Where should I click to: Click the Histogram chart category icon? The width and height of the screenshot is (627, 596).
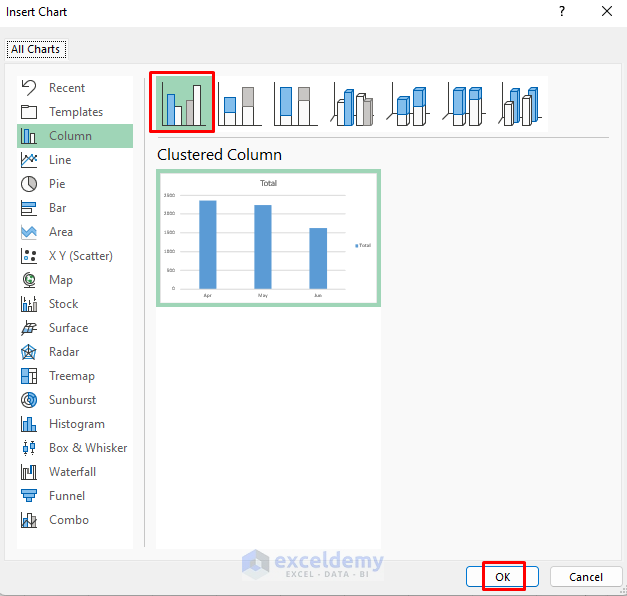tap(29, 424)
